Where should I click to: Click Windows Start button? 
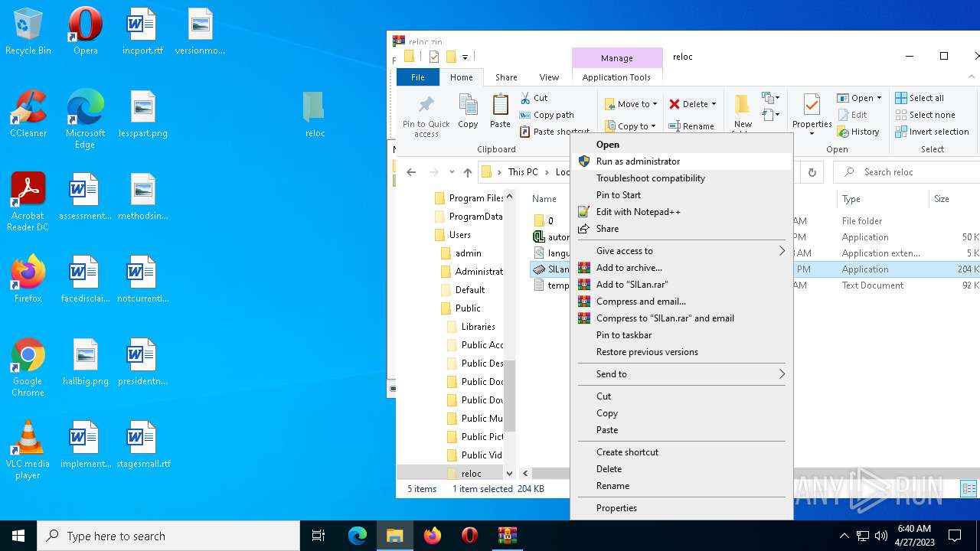(18, 536)
